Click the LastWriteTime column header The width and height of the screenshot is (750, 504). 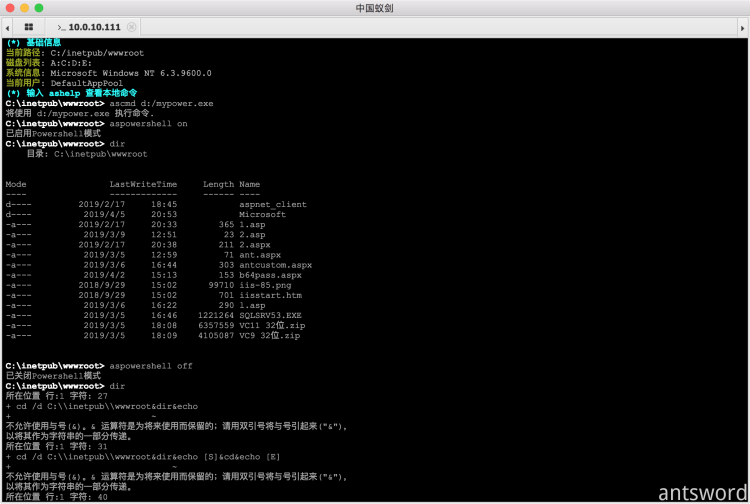(143, 184)
